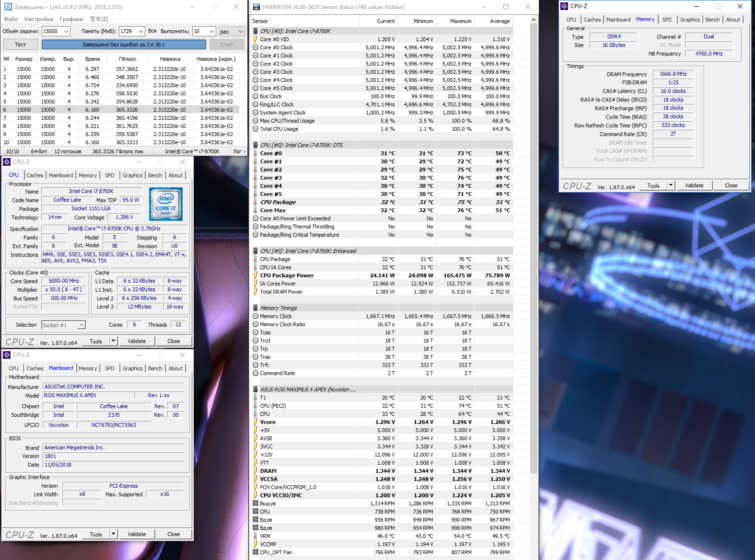Click the icon next to Ring/LLC Clock
Image resolution: width=755 pixels, height=560 pixels.
(256, 104)
